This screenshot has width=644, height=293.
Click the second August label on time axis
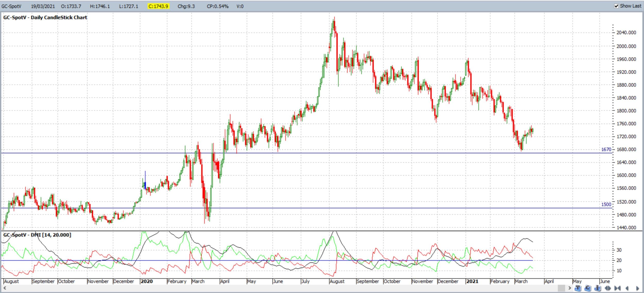(x=337, y=281)
